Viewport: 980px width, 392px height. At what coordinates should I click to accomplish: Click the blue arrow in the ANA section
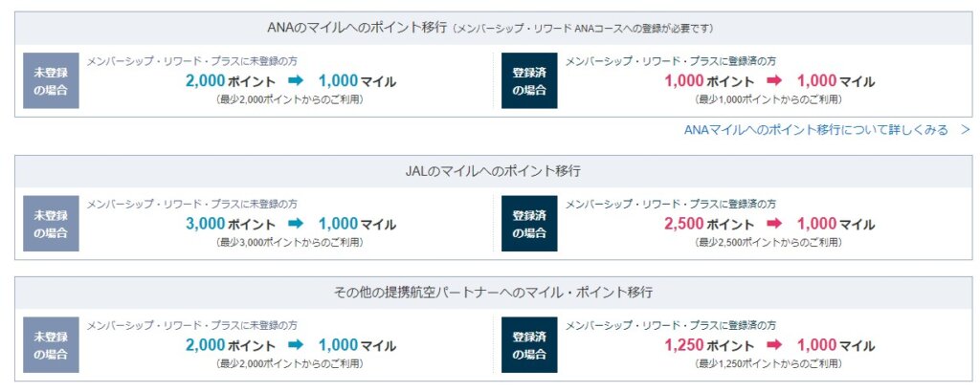[x=296, y=81]
